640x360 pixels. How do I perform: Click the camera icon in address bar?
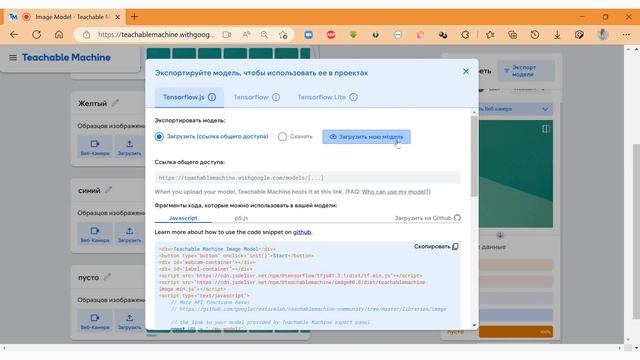tap(227, 35)
